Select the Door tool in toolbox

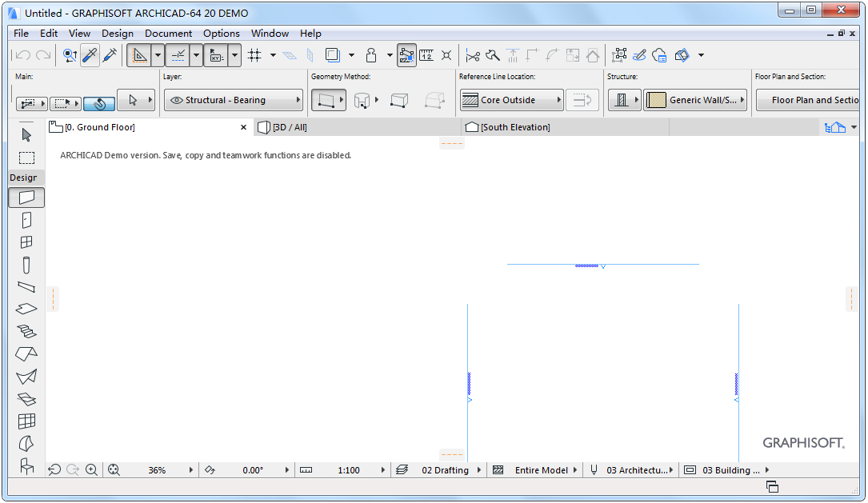point(26,220)
